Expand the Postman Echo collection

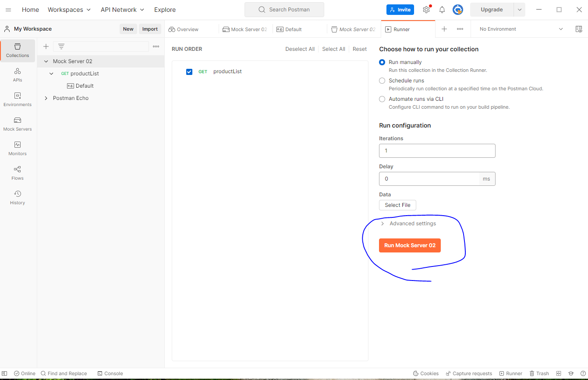[x=46, y=98]
